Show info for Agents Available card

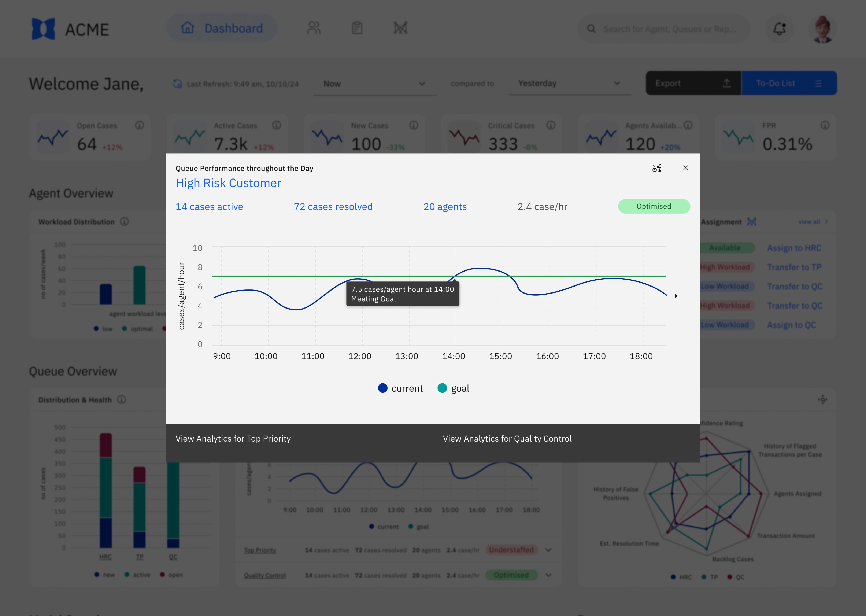(688, 125)
